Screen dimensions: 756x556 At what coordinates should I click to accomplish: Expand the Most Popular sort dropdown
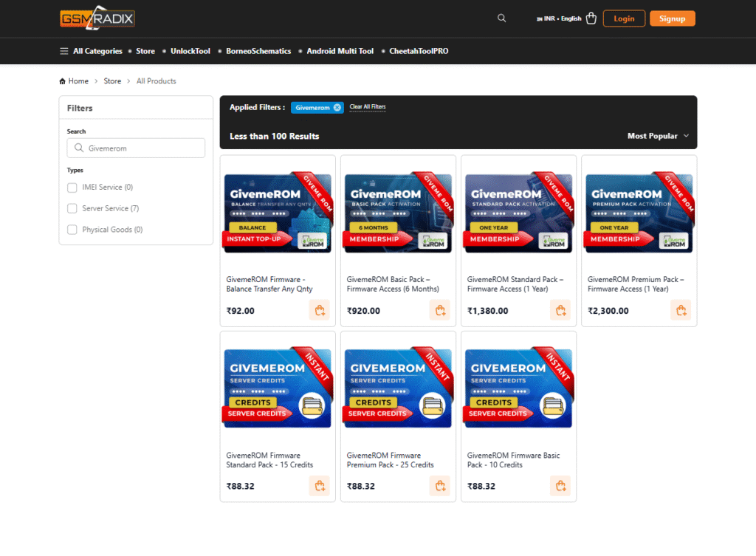tap(658, 136)
